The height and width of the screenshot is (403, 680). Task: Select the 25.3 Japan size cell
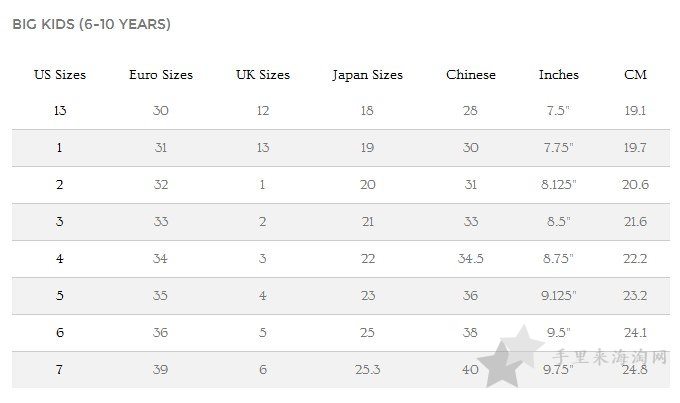(367, 370)
